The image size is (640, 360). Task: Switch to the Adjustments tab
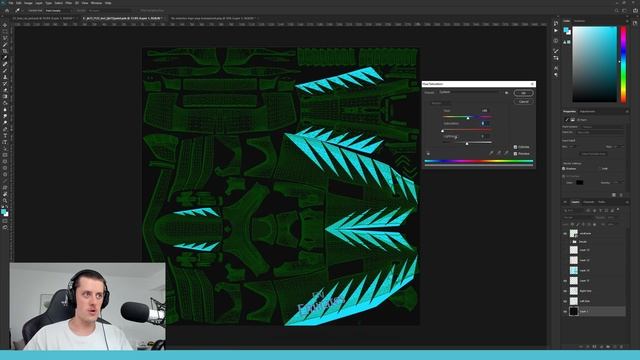[588, 111]
